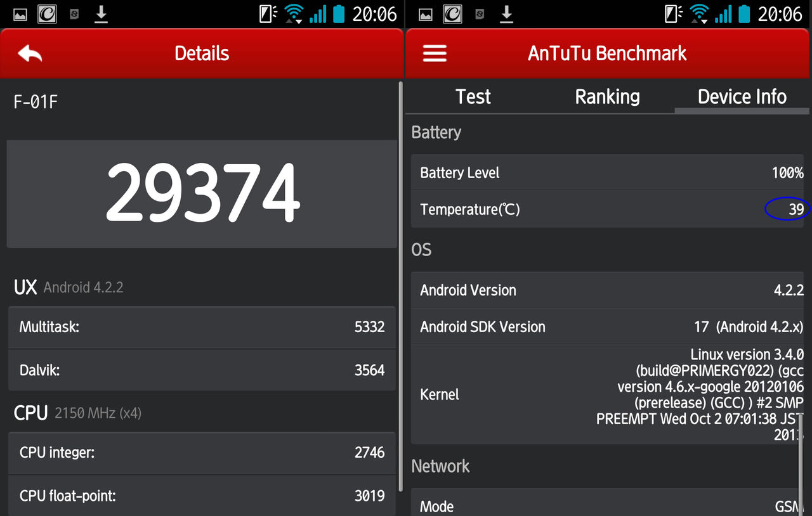Select the Battery Level label
Image resolution: width=812 pixels, height=516 pixels.
pos(460,173)
